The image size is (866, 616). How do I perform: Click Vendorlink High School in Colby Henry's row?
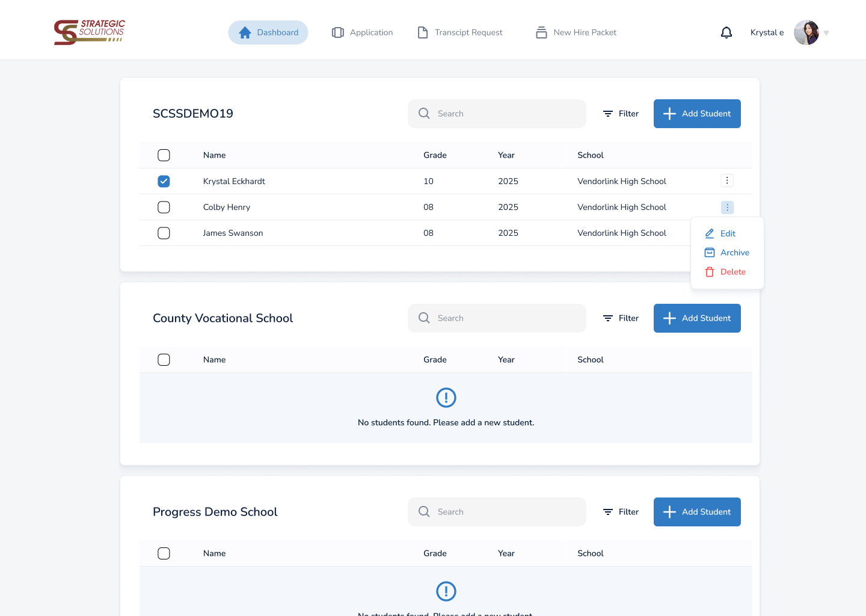point(622,207)
